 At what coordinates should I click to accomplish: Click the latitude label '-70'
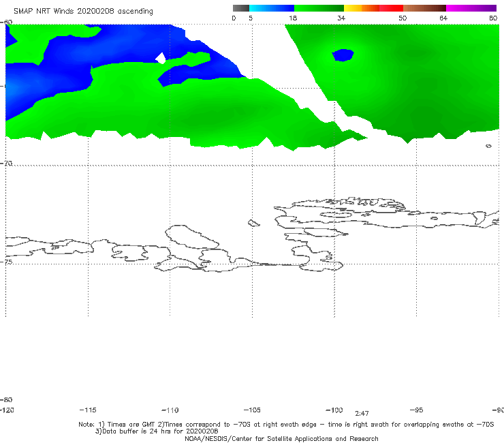pyautogui.click(x=6, y=163)
